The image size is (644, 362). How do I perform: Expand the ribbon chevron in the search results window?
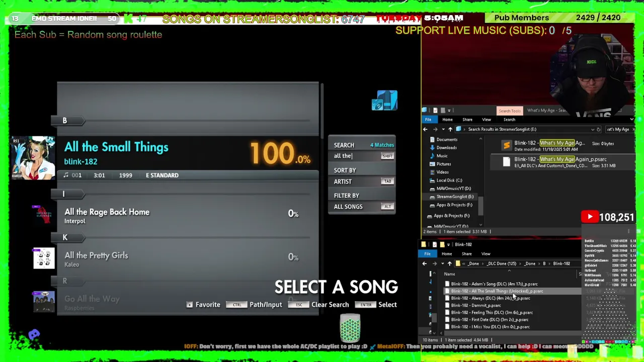click(x=631, y=120)
